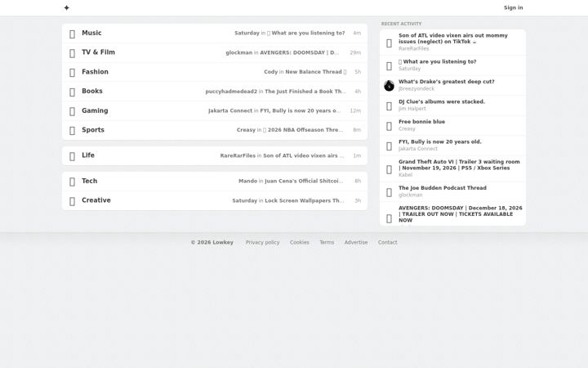
Task: Click the Books category icon
Action: [73, 92]
